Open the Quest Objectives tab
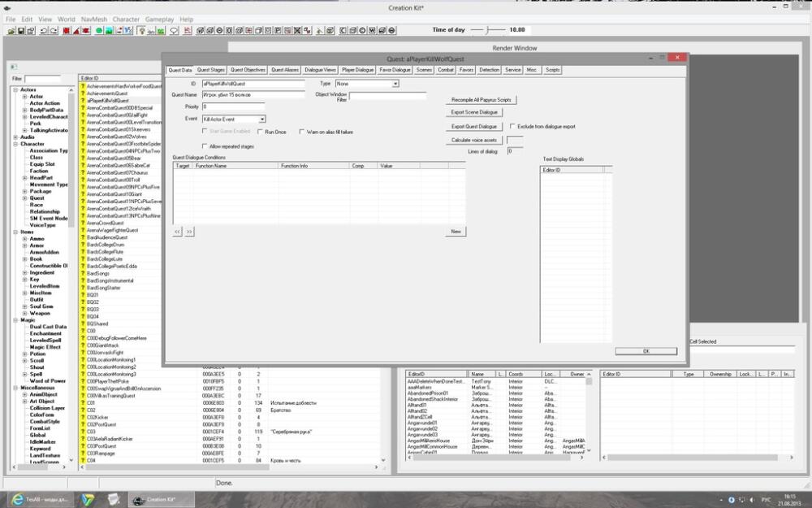Viewport: 812px width, 508px height. pyautogui.click(x=248, y=70)
